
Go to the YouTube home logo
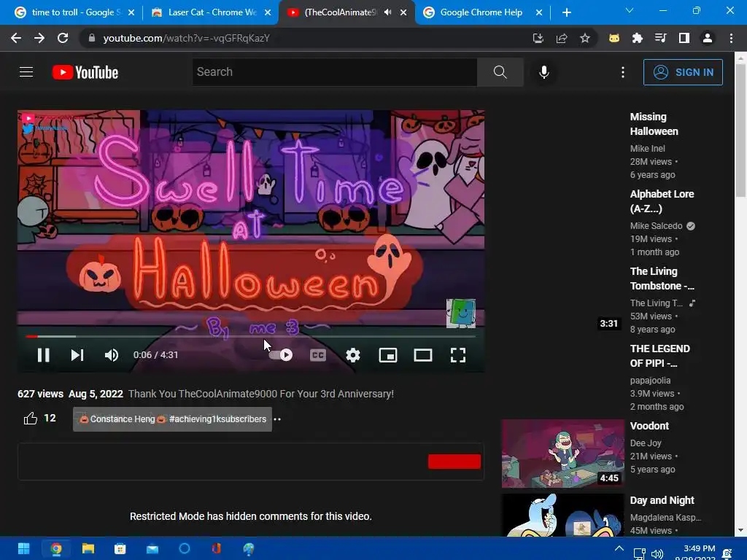click(x=85, y=72)
